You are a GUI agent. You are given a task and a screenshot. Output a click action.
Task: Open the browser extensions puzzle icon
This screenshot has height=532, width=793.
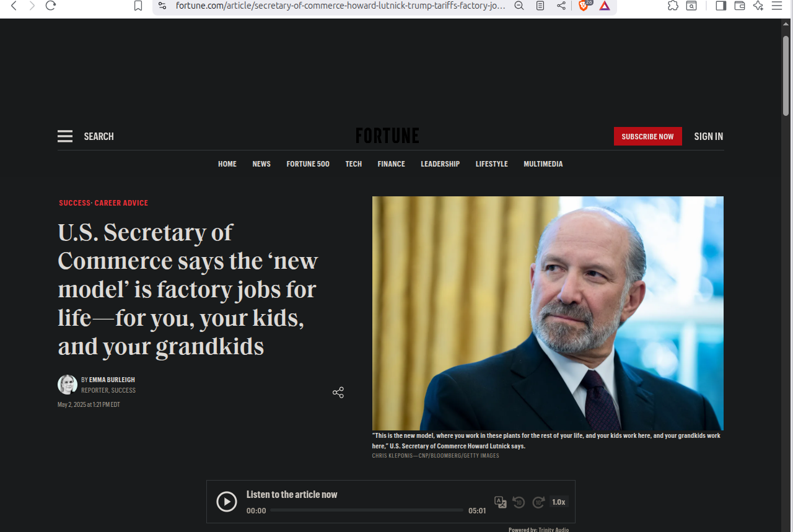pos(673,6)
